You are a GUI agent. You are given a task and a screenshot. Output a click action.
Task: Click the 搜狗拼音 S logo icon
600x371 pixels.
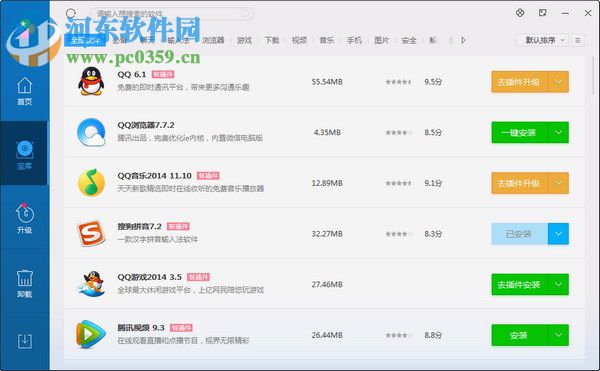(91, 233)
